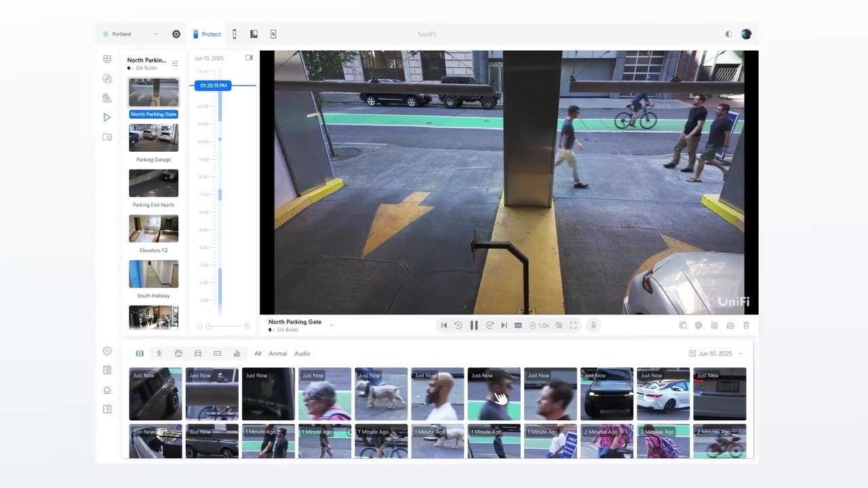Open the UniFi Network app icon

point(176,34)
